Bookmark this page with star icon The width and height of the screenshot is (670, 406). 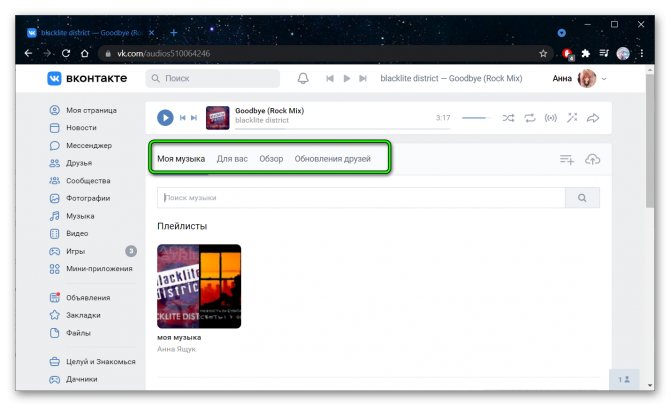pyautogui.click(x=543, y=53)
